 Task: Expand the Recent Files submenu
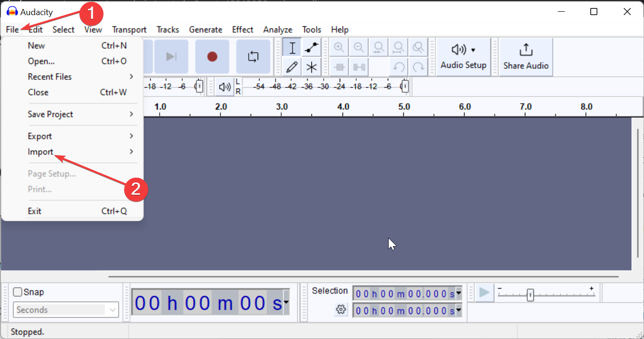click(50, 76)
